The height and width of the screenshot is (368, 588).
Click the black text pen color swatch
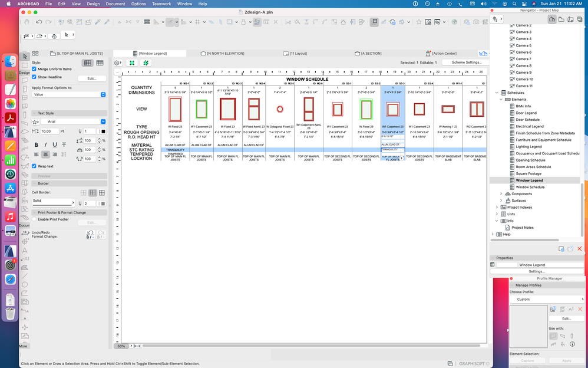coord(103,131)
